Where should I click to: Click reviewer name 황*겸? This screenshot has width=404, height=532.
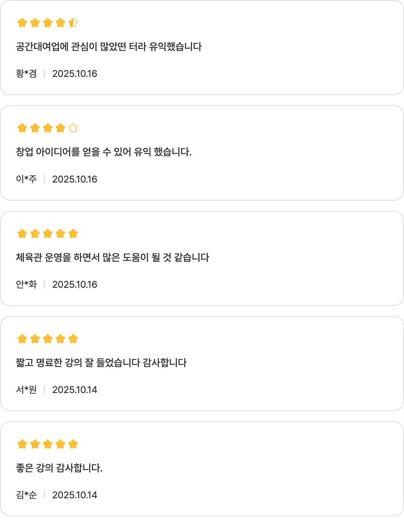(26, 74)
